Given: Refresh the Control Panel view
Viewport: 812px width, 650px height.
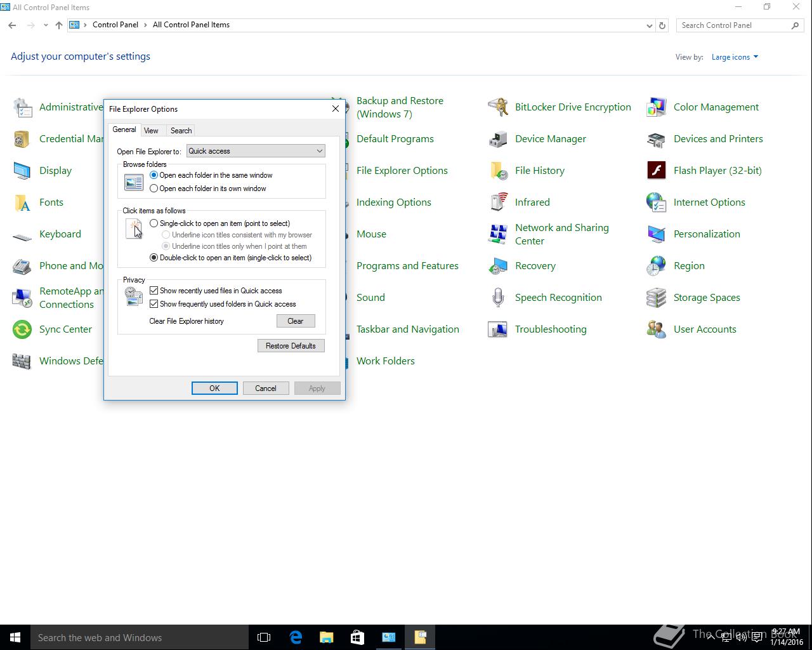Looking at the screenshot, I should 662,25.
